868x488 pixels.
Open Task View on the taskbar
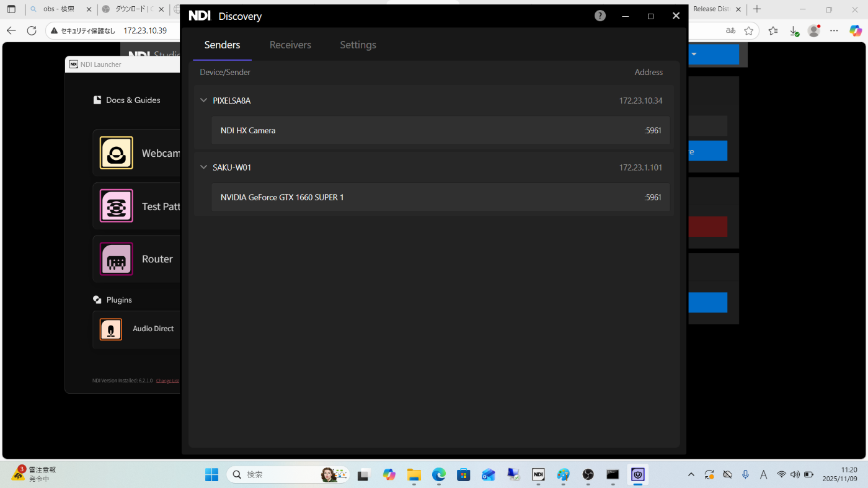pos(364,475)
